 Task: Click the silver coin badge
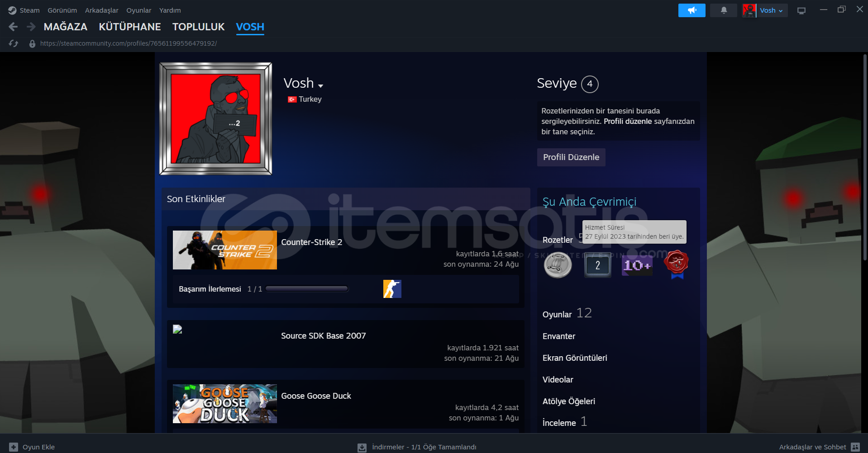click(558, 265)
